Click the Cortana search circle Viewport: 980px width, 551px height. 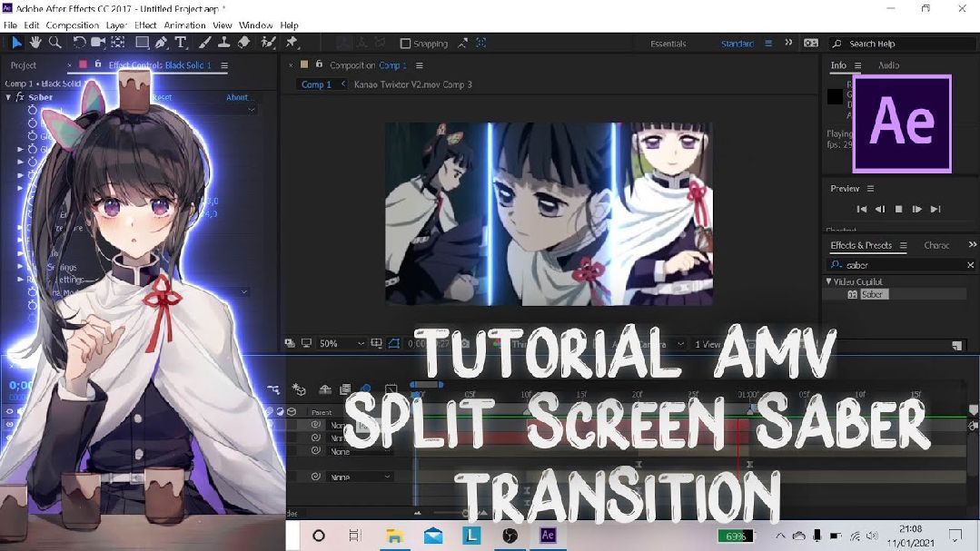pyautogui.click(x=318, y=536)
